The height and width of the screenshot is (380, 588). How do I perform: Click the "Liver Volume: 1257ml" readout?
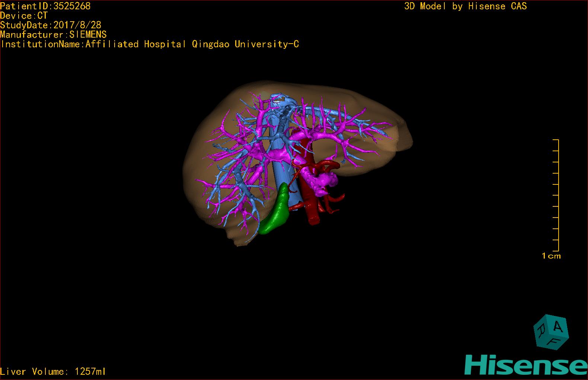[53, 371]
